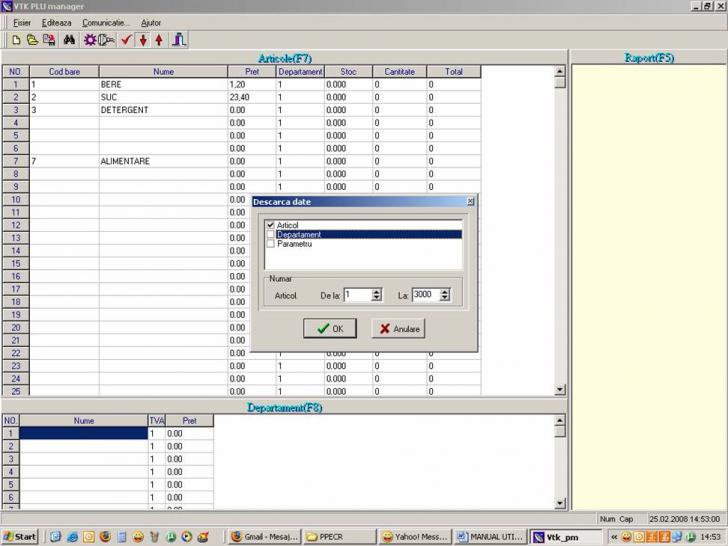Click the red up arrow upload icon
Screen dimensions: 728x546
[159, 40]
